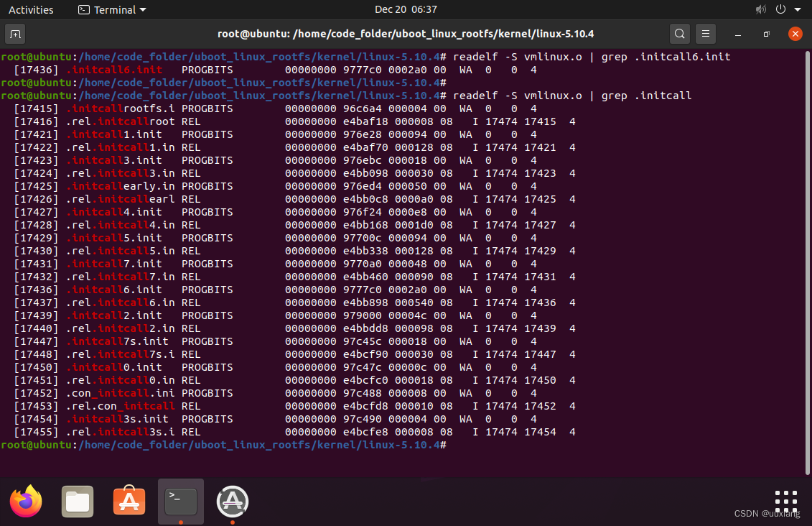Screen dimensions: 812x526
Task: Open a new terminal tab
Action: pyautogui.click(x=15, y=34)
